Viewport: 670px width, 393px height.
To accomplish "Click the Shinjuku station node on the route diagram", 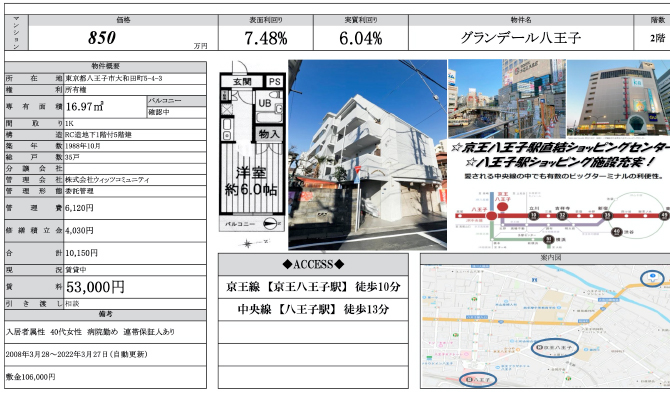I will 607,216.
